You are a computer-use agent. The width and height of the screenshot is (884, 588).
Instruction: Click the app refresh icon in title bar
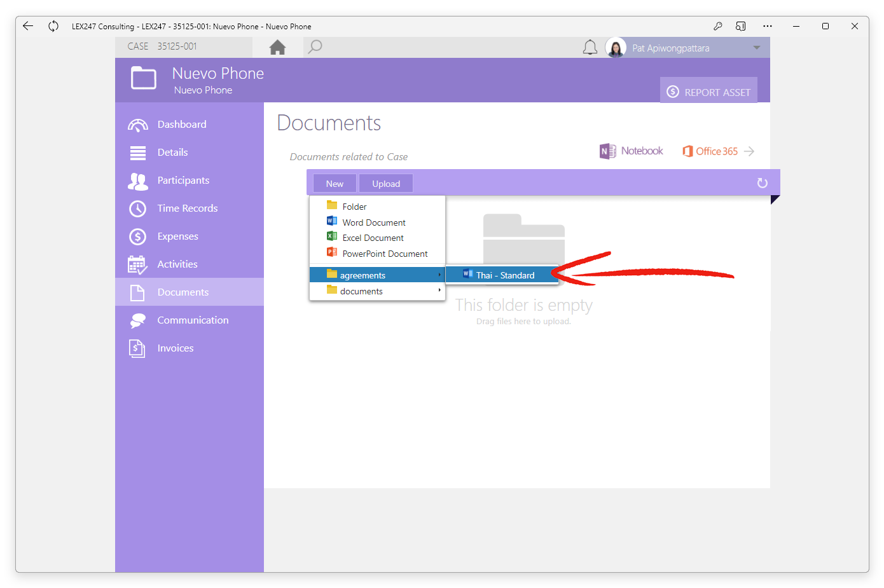(x=53, y=26)
